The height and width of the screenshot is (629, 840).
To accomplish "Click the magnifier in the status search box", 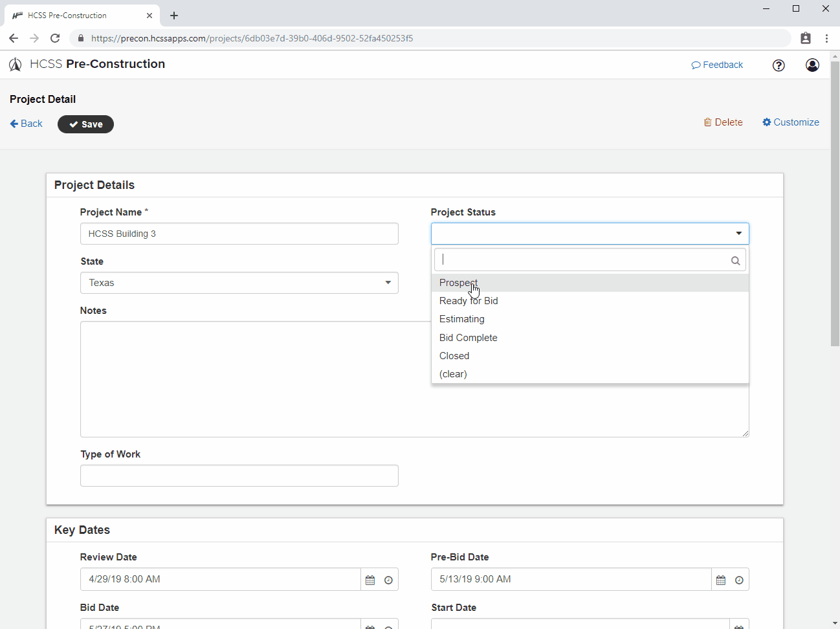I will coord(735,260).
